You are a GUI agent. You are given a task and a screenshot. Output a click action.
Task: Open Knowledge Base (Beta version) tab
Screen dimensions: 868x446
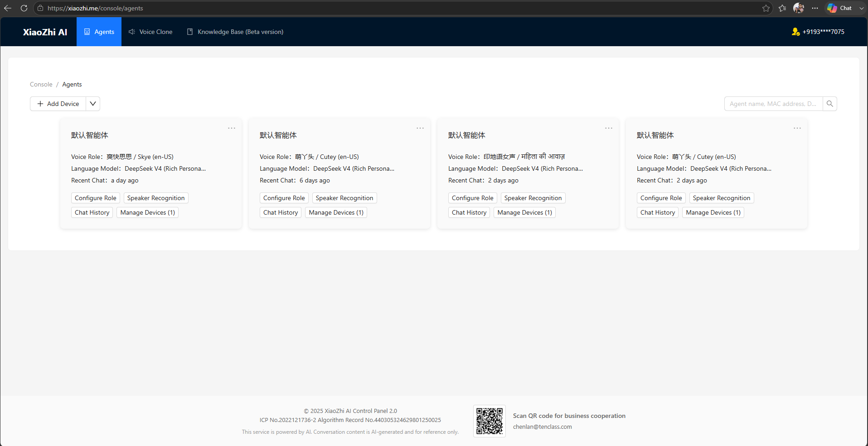(x=235, y=32)
